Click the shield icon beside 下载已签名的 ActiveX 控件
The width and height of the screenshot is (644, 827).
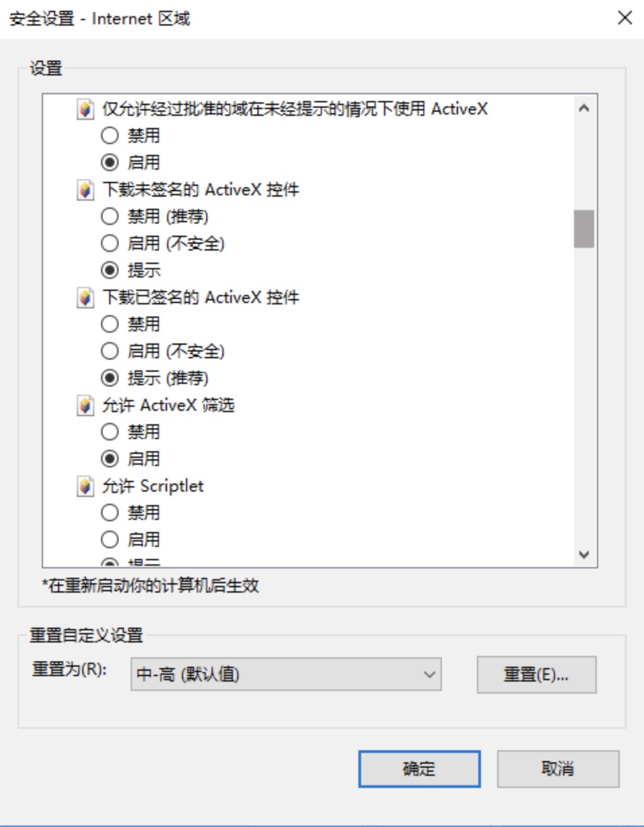tap(86, 298)
